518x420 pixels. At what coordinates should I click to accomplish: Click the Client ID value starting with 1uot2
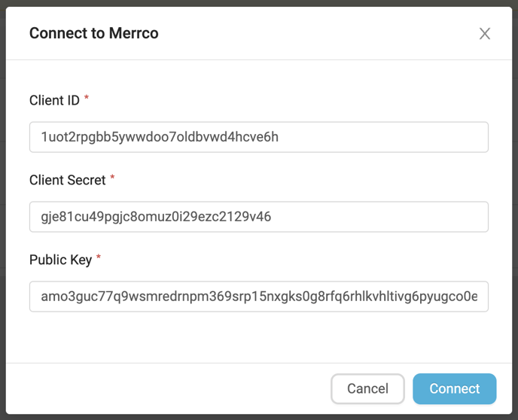tap(160, 137)
